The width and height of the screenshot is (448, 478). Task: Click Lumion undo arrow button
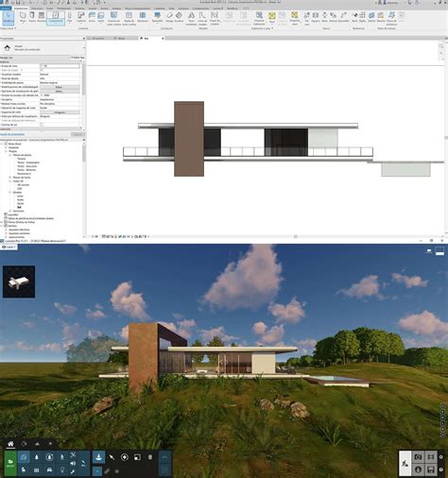[164, 457]
